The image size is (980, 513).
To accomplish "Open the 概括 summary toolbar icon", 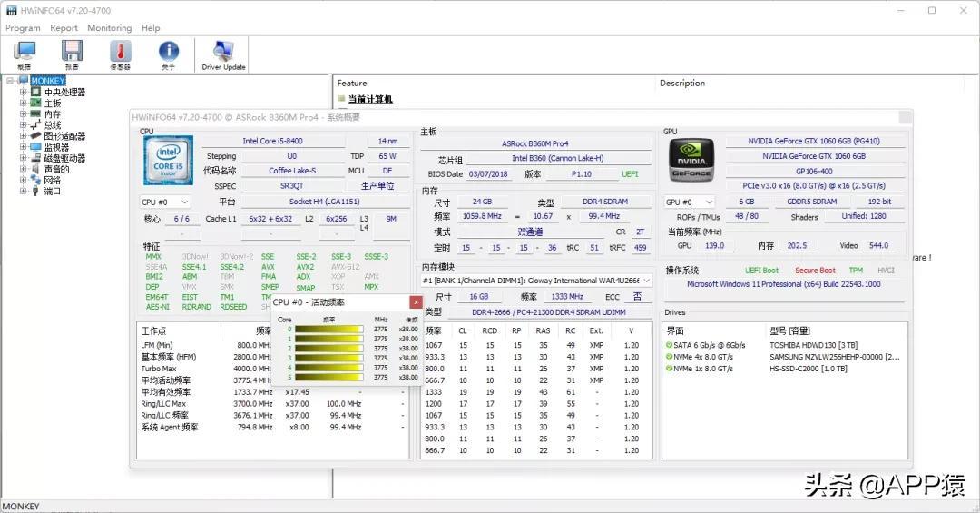I will 24,53.
